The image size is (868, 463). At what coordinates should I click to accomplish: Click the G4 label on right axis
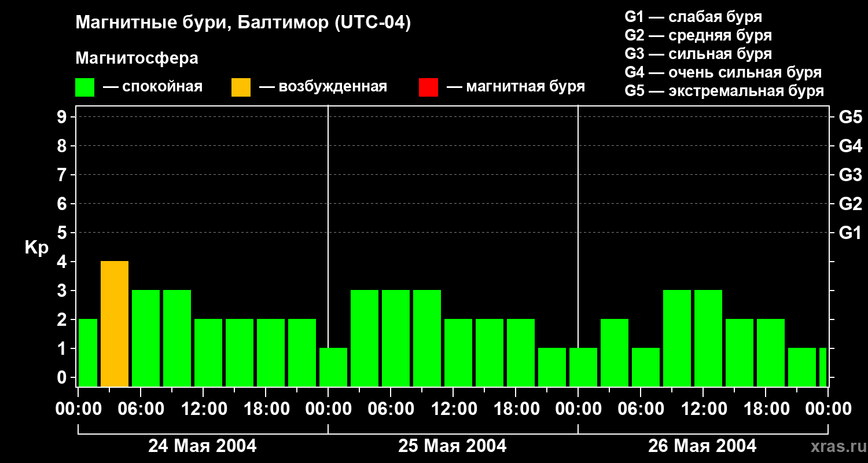pyautogui.click(x=851, y=146)
